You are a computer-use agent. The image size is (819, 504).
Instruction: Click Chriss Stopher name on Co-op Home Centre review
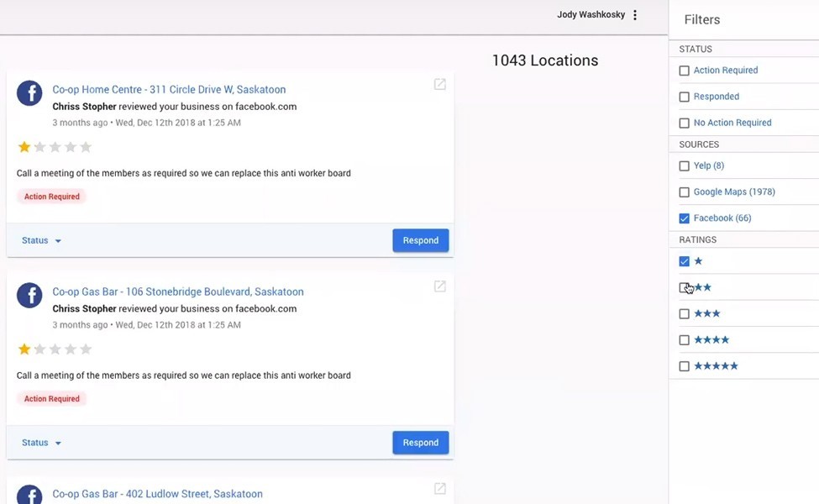pyautogui.click(x=84, y=107)
